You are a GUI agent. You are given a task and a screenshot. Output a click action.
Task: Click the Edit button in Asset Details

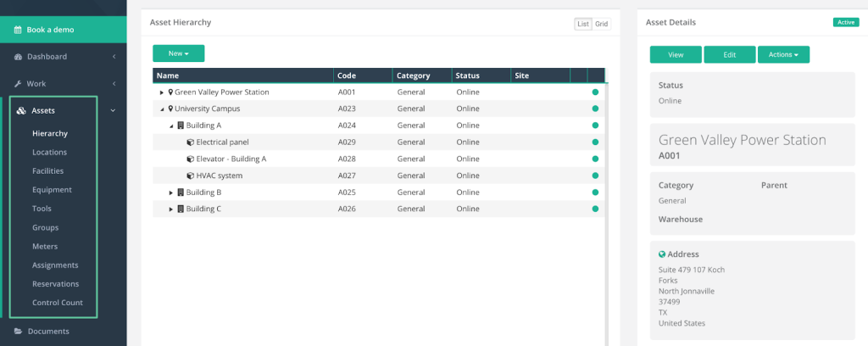tap(729, 54)
